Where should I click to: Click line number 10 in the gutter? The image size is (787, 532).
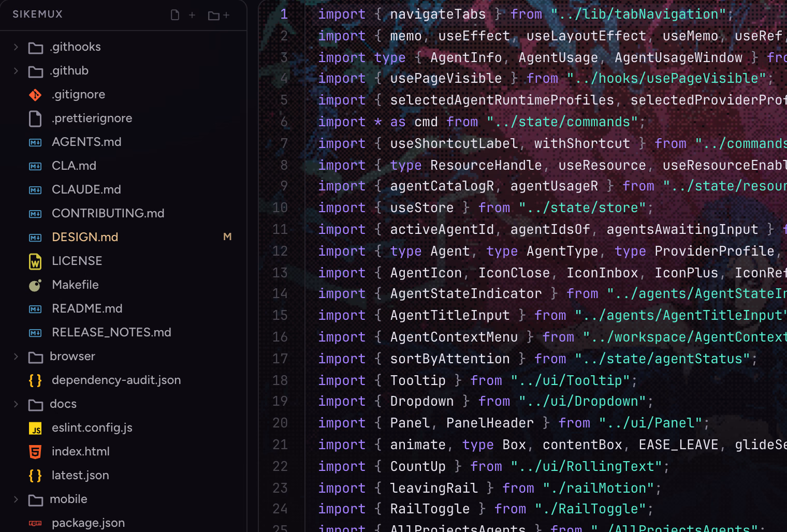280,208
